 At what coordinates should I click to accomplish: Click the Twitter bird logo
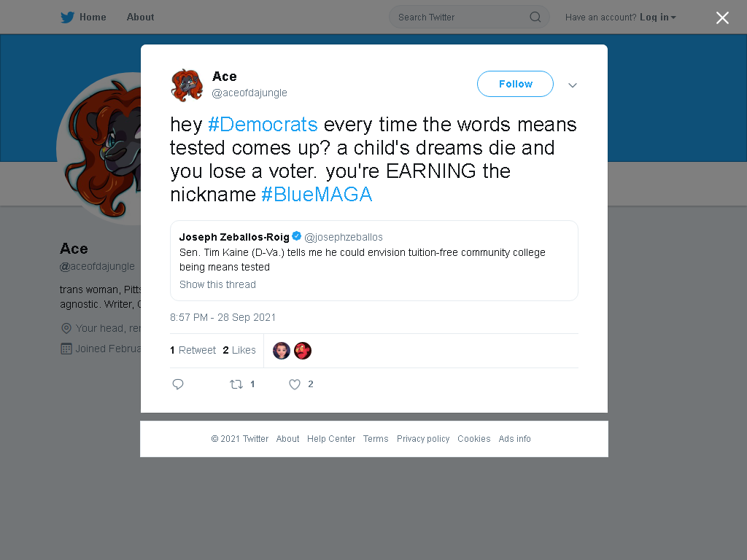point(67,17)
